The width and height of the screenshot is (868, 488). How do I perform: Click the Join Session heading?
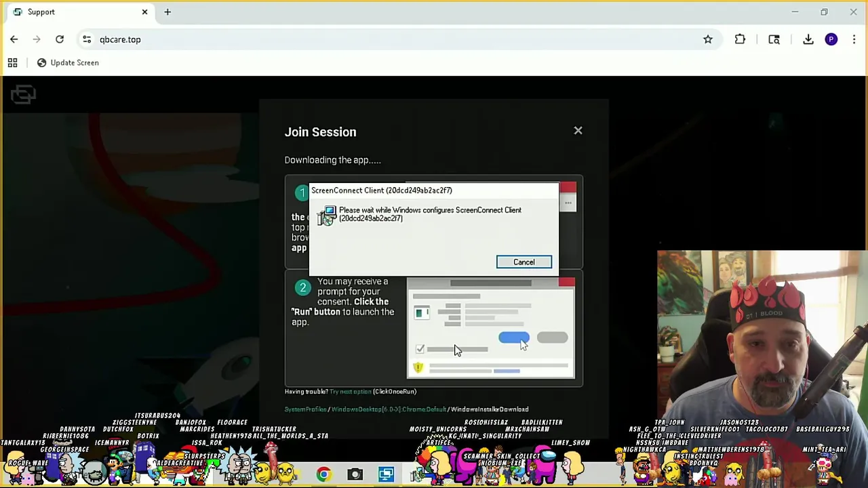click(320, 132)
